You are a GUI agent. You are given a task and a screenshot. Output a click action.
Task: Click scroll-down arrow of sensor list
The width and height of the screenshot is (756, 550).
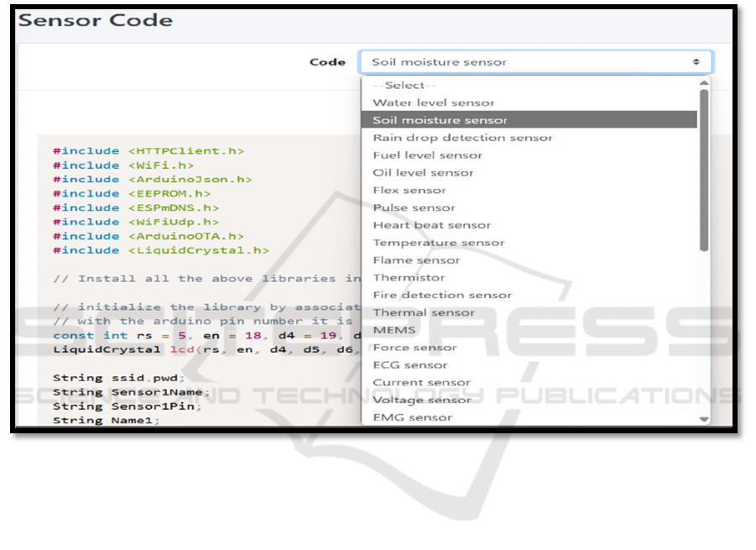point(704,419)
